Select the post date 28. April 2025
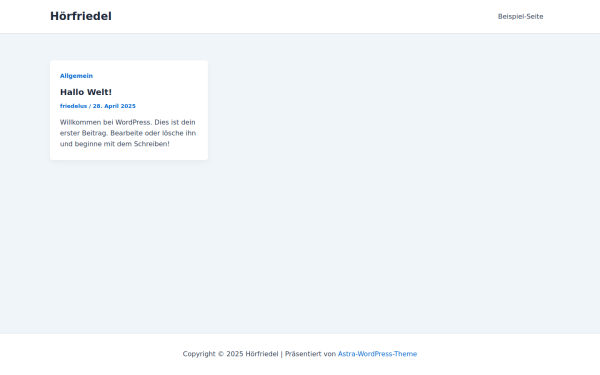This screenshot has width=600, height=375. [114, 106]
